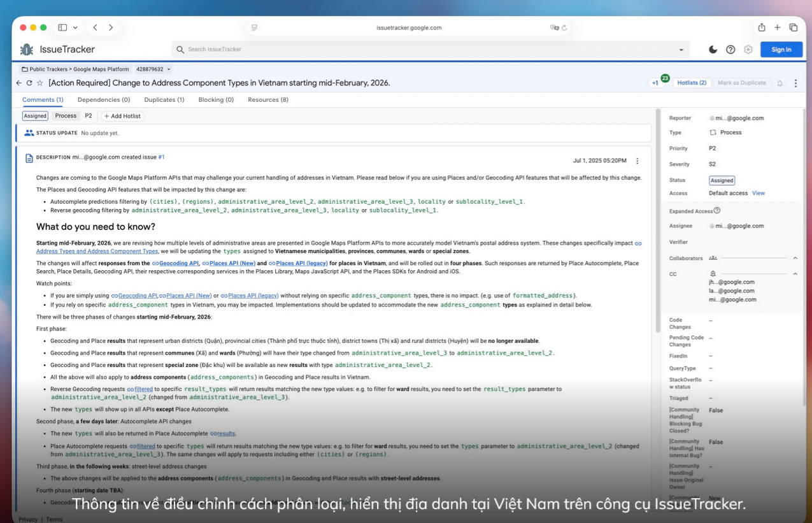The height and width of the screenshot is (523, 812).
Task: Toggle the notification bell for this issue
Action: point(780,83)
